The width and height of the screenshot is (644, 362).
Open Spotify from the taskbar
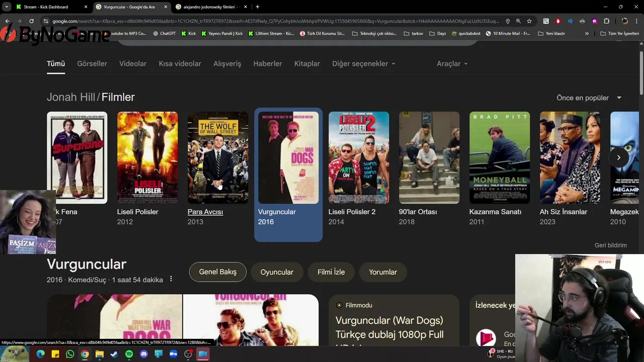129,354
